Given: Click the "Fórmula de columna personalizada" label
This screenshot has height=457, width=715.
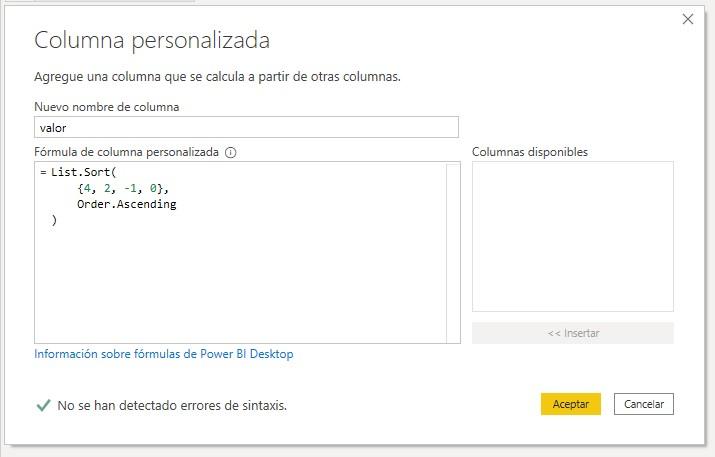Looking at the screenshot, I should click(x=126, y=153).
